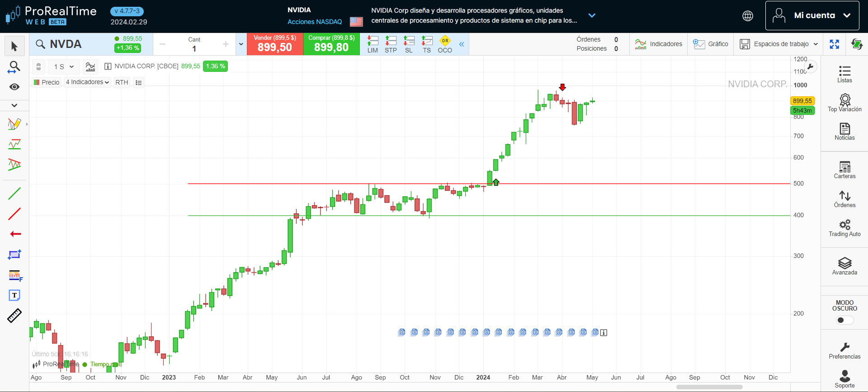Screen dimensions: 868x392
Task: Select the cursor pointer tool
Action: [x=14, y=46]
